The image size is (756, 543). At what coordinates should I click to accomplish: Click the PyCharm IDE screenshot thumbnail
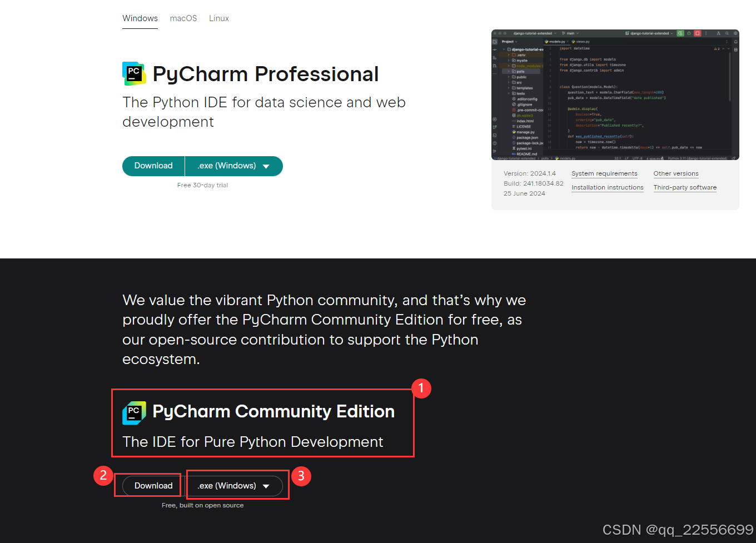coord(615,94)
